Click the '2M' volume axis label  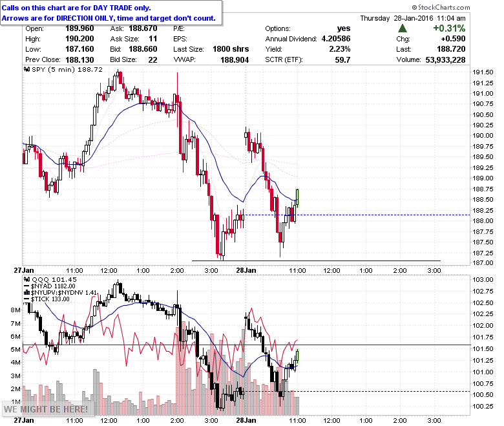click(x=16, y=389)
